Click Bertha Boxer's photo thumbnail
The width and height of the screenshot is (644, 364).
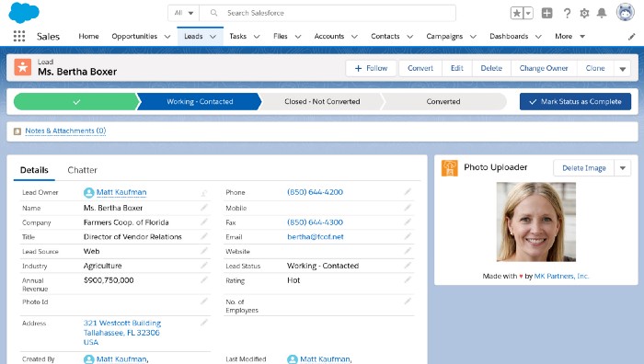coord(536,222)
